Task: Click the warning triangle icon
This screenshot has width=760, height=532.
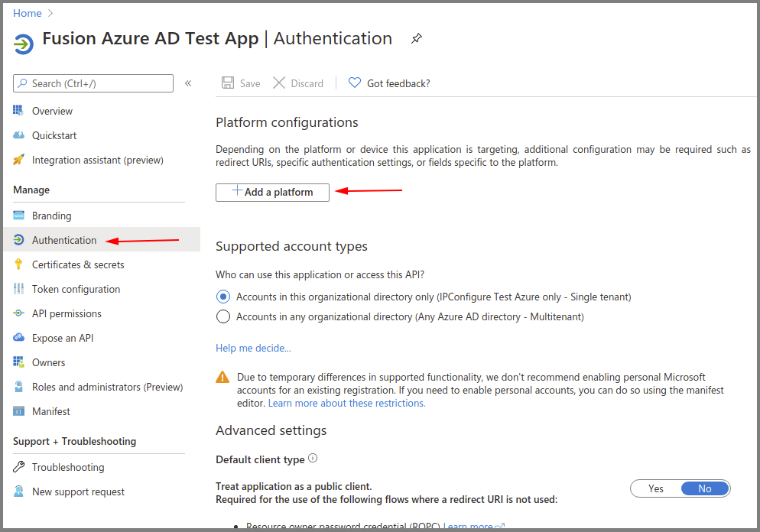Action: point(222,377)
